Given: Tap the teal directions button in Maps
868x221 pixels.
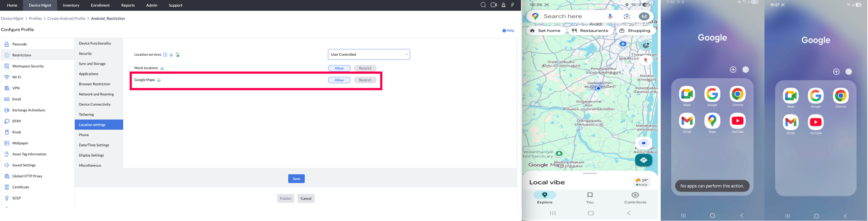Looking at the screenshot, I should tap(644, 160).
